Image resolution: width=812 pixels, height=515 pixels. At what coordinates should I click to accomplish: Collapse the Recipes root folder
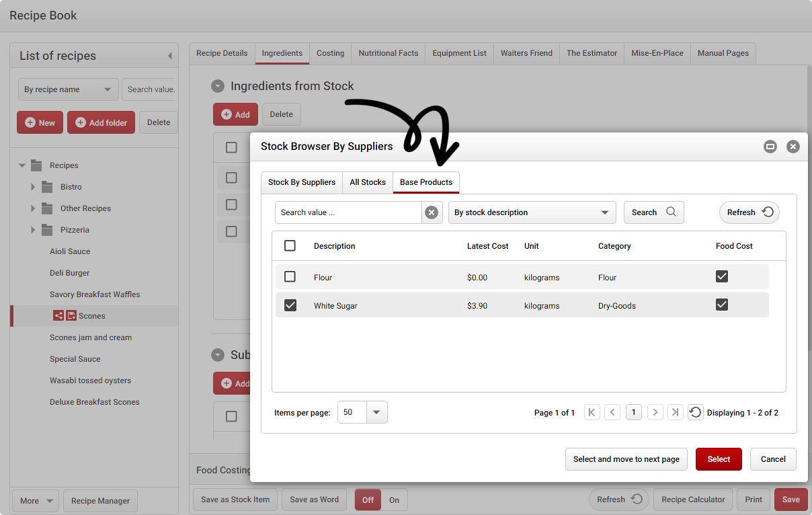[22, 165]
